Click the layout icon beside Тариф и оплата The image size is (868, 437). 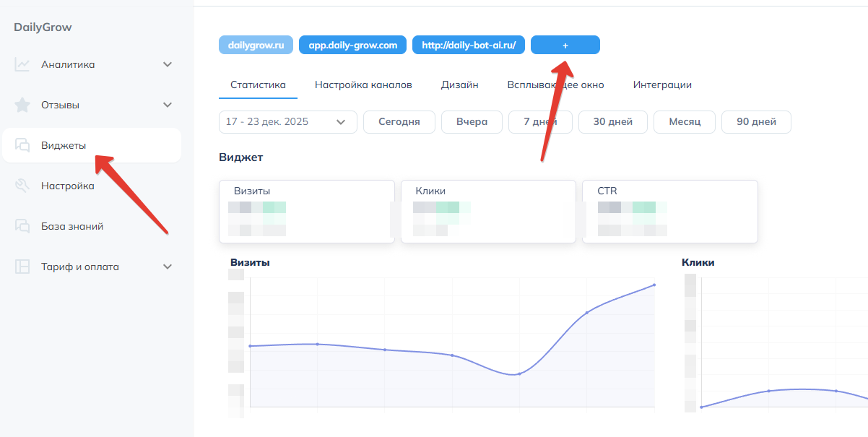22,267
